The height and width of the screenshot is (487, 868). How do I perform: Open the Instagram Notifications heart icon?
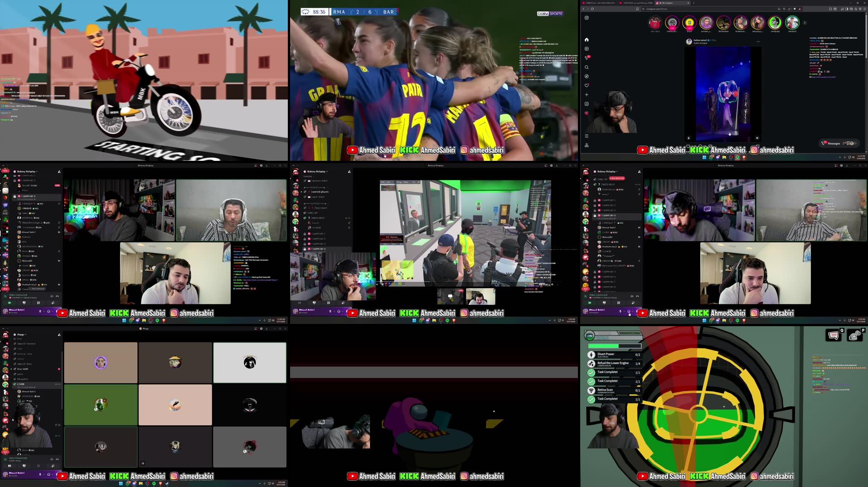click(x=587, y=86)
